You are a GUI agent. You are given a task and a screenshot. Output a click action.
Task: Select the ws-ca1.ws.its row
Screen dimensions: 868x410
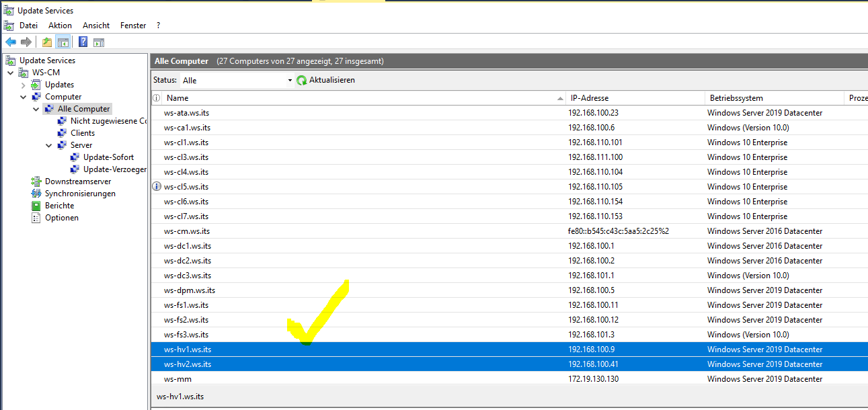(x=509, y=128)
